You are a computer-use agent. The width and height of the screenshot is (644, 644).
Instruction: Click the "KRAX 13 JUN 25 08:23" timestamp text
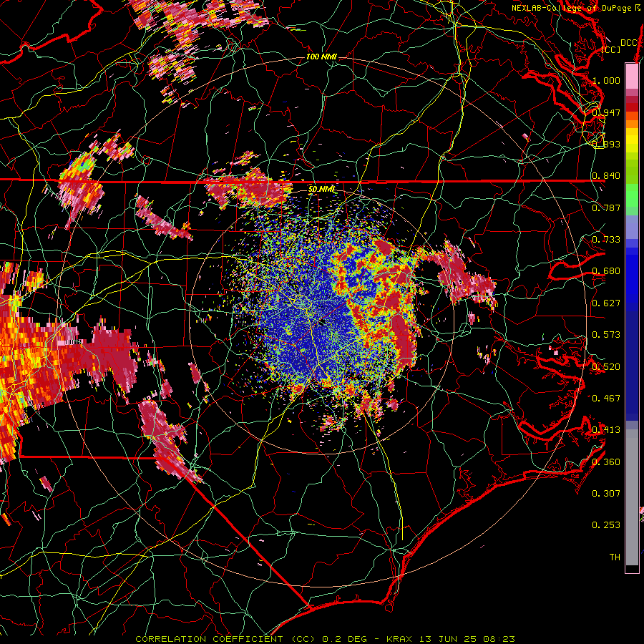(451, 639)
